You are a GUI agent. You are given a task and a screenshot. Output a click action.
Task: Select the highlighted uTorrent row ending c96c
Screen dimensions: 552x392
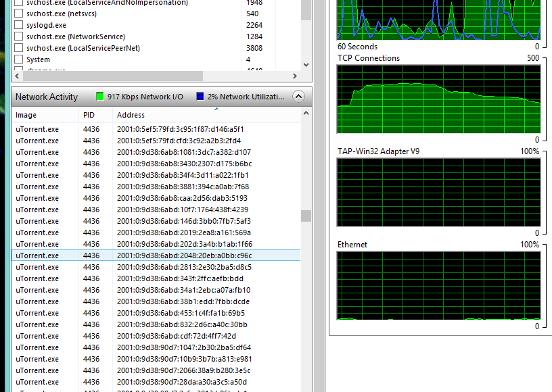point(156,255)
